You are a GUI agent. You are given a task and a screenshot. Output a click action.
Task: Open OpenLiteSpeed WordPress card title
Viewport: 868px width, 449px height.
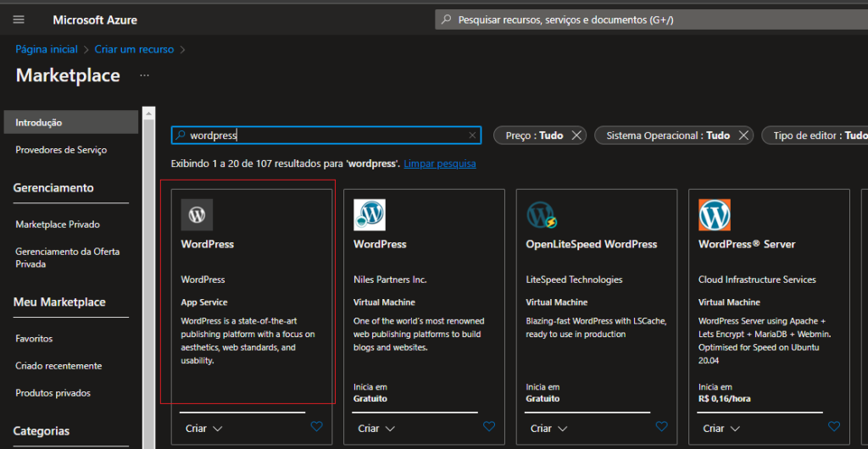[x=591, y=244]
